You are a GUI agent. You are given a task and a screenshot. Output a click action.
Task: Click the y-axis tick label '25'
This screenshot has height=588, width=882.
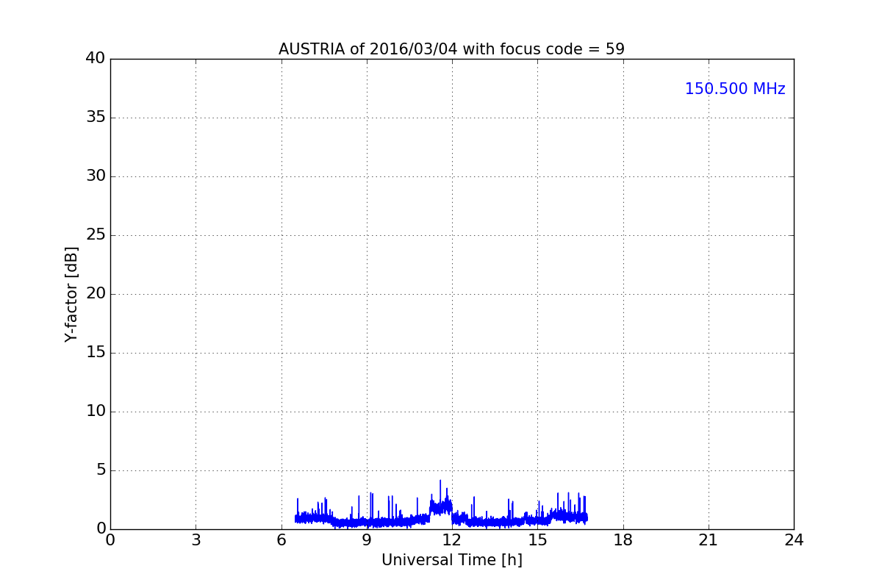click(96, 234)
